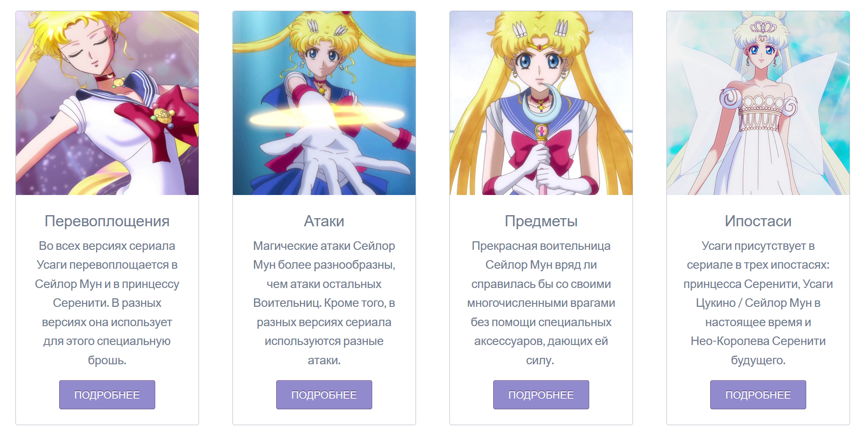Click the paragraph starting 'Усаги присутствует в'

click(x=758, y=303)
